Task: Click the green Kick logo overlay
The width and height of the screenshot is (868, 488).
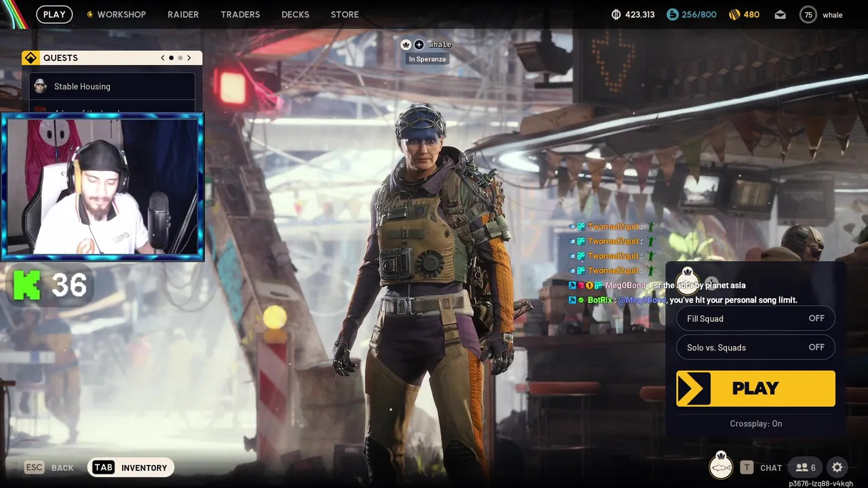Action: click(27, 284)
